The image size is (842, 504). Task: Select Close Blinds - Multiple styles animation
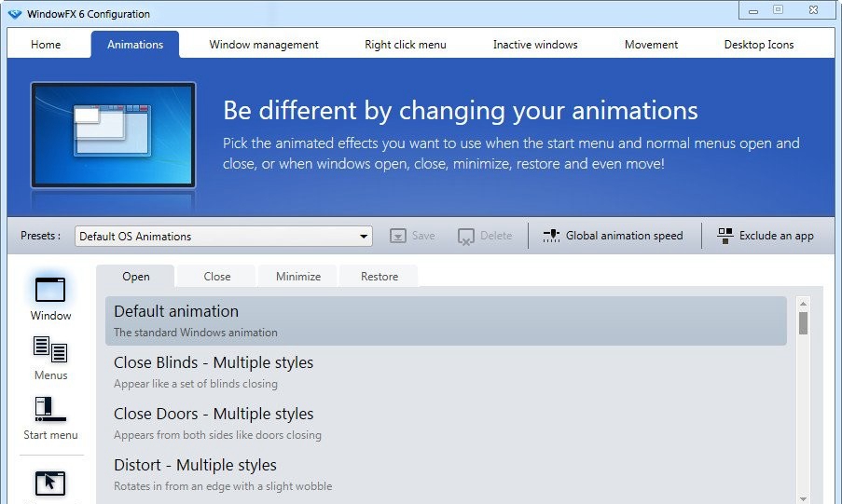coord(447,372)
